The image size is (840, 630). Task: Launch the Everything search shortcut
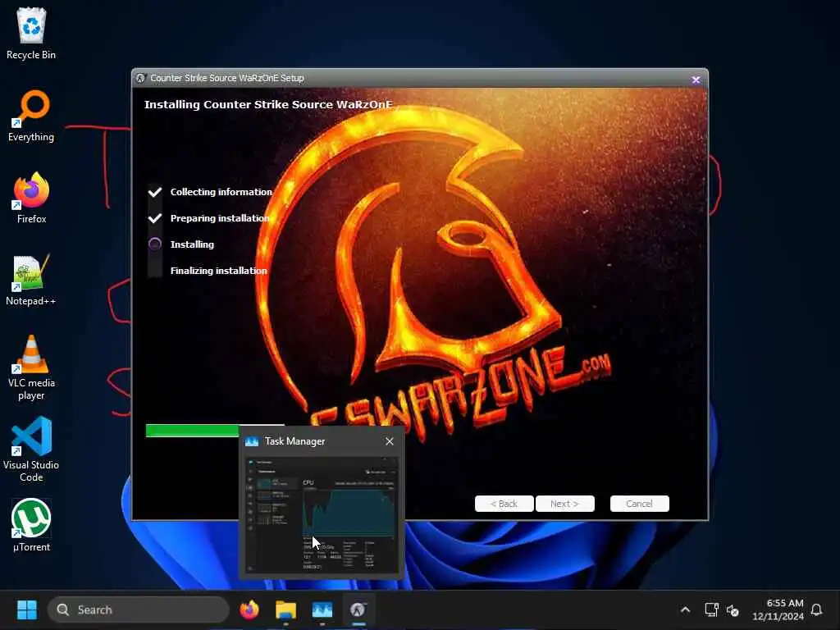(31, 116)
